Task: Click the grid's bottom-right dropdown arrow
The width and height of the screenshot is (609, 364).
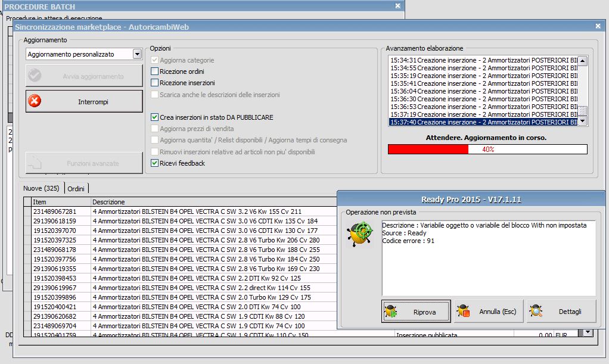Action: click(588, 332)
